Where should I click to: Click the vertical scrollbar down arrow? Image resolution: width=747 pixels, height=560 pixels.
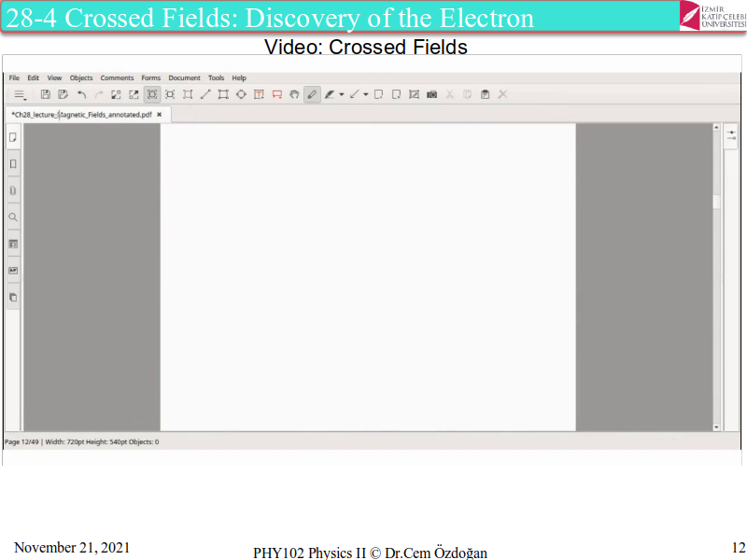(x=716, y=427)
